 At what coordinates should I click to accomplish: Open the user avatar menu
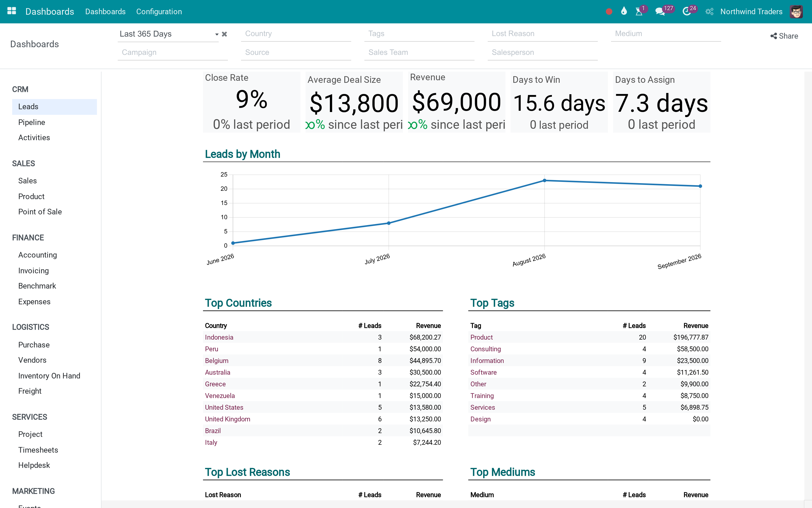pos(796,12)
